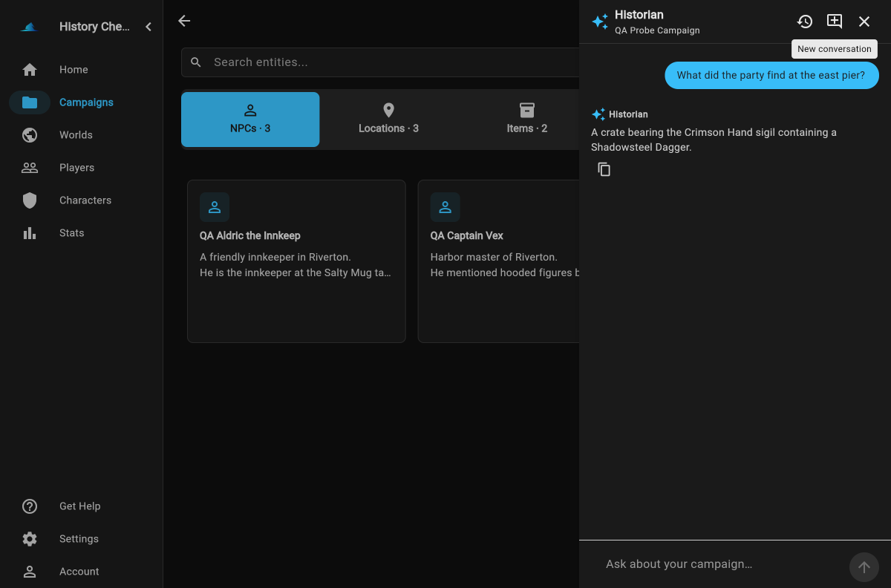
Task: Copy the Historian's response
Action: pos(604,169)
